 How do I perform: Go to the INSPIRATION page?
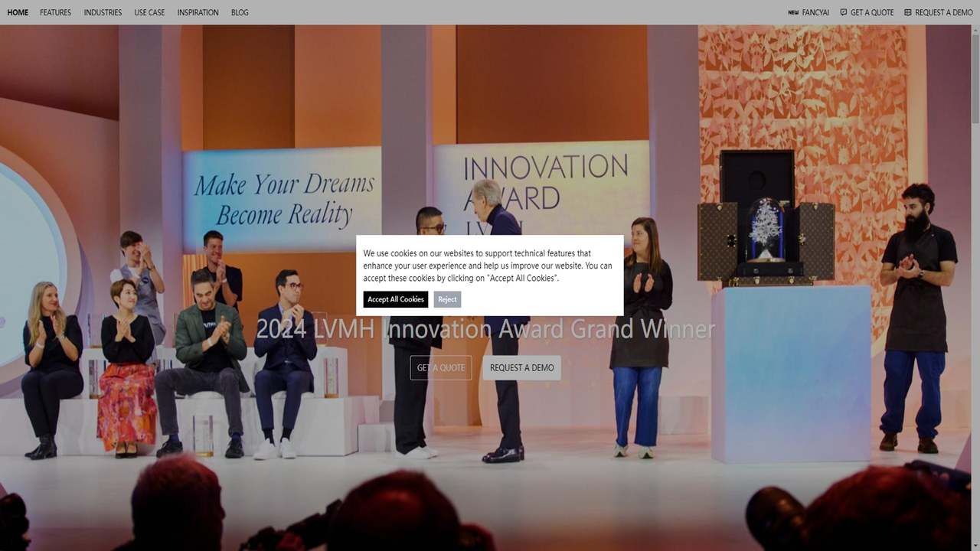(198, 12)
